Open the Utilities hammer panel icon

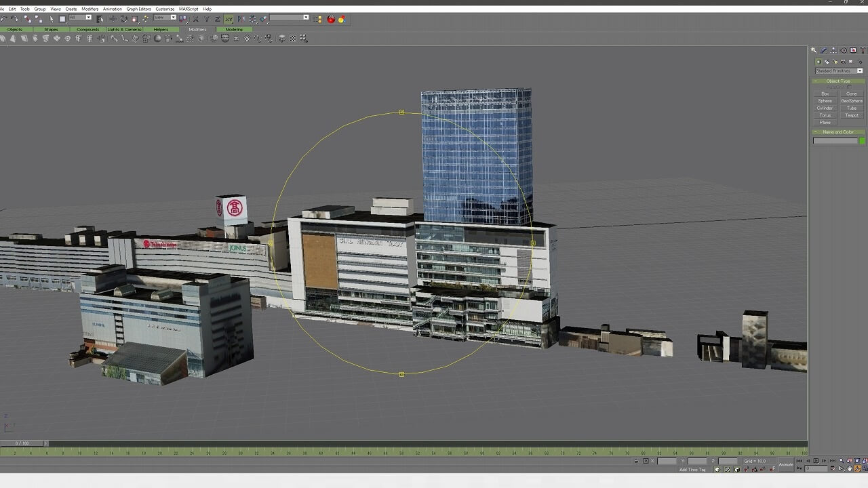[x=863, y=50]
